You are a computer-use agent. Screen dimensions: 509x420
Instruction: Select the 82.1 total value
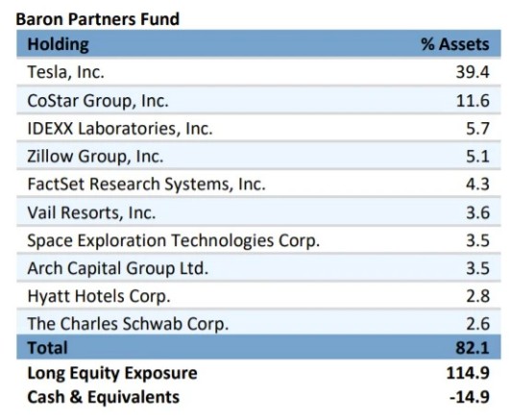pyautogui.click(x=473, y=348)
